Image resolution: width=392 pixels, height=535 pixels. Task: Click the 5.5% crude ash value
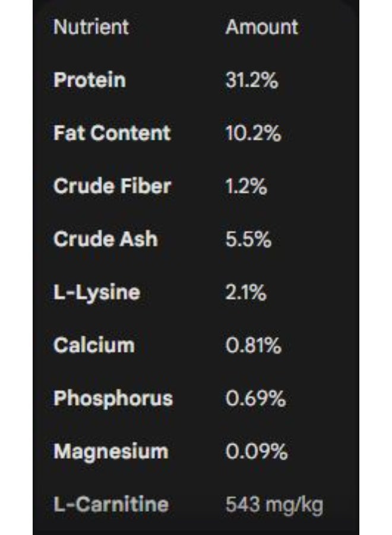(248, 239)
